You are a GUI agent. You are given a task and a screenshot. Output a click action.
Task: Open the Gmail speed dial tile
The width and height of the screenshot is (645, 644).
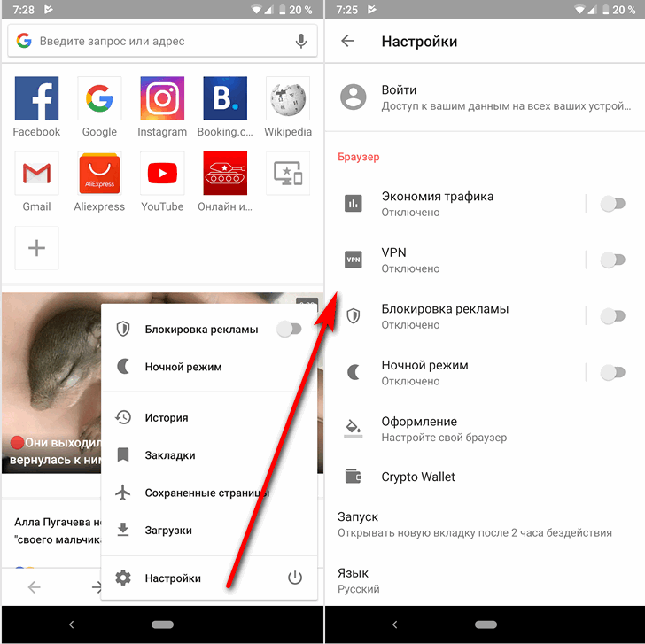tap(36, 173)
